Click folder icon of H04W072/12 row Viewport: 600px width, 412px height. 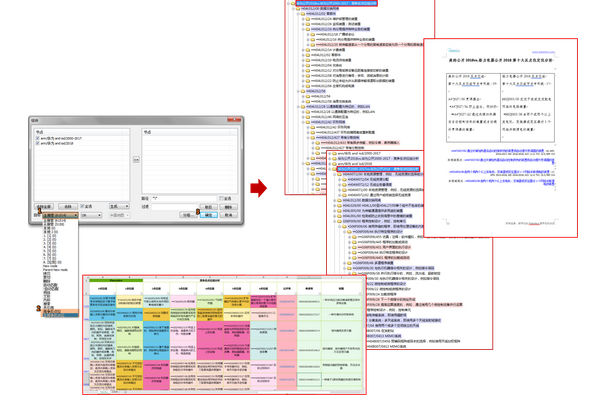pos(344,184)
